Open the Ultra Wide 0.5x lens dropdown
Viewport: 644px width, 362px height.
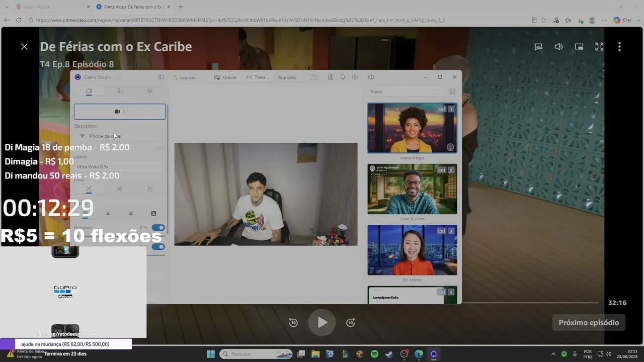(x=120, y=167)
